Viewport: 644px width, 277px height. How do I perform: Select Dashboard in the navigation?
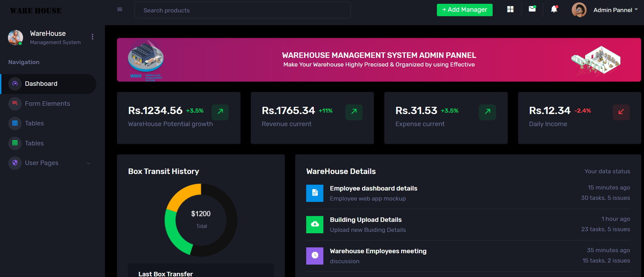coord(41,84)
